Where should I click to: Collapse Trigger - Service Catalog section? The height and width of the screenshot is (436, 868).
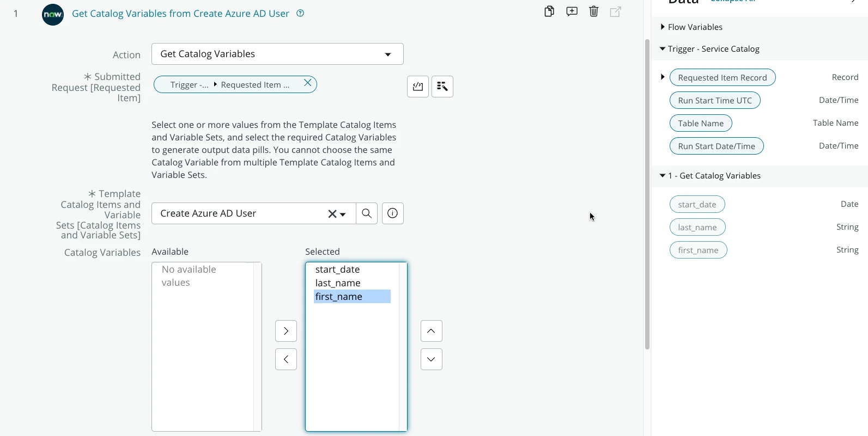click(x=663, y=48)
